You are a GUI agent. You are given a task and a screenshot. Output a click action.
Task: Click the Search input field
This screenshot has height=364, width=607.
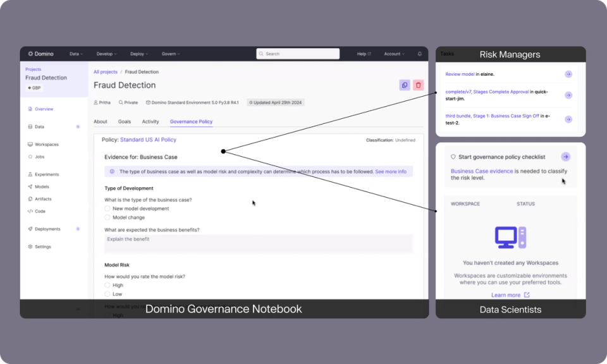[x=297, y=54]
